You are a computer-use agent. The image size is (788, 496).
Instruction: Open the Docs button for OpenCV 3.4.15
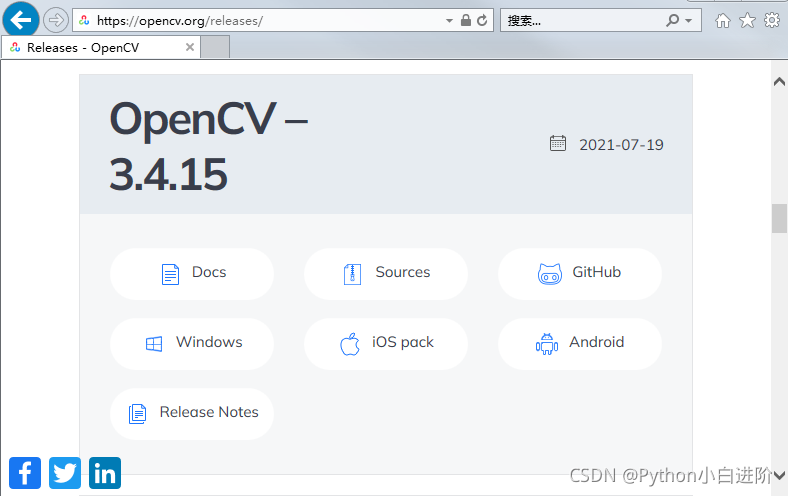[192, 273]
